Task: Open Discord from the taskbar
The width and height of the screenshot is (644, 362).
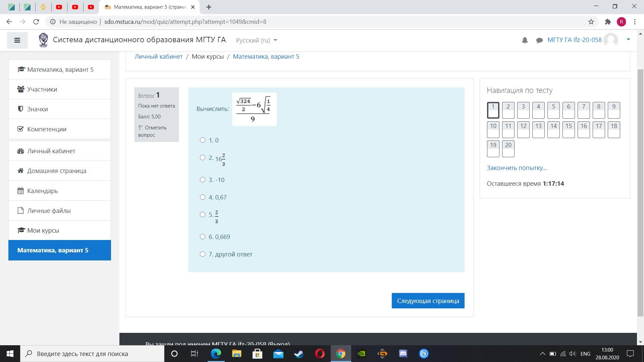Action: pos(403,354)
